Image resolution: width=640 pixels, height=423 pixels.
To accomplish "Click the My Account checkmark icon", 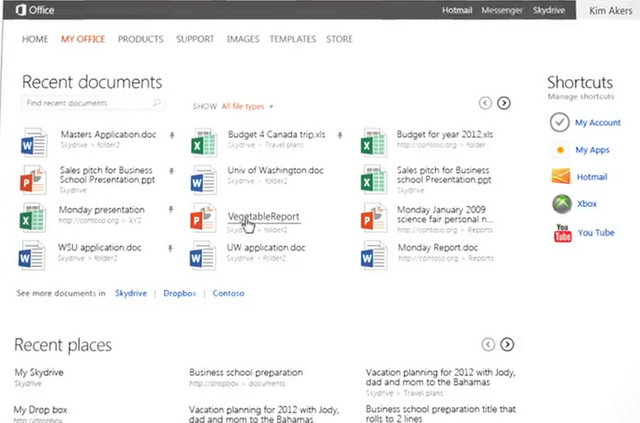I will 560,122.
